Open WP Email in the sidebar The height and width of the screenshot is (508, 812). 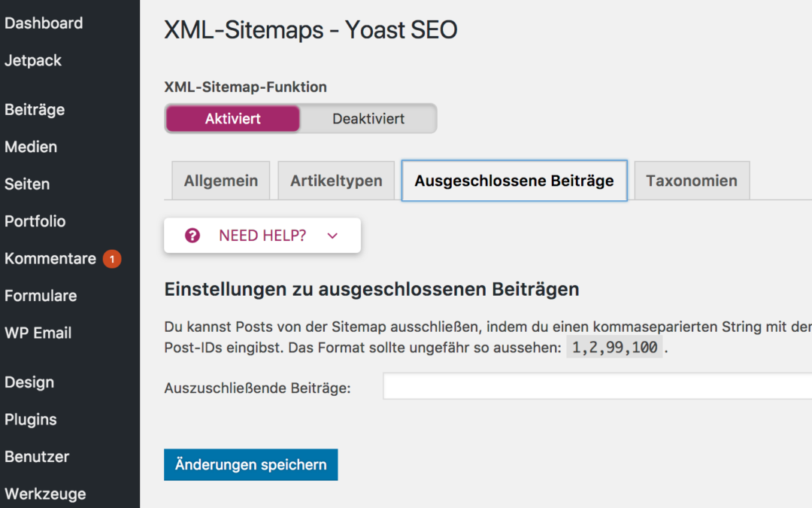(38, 333)
